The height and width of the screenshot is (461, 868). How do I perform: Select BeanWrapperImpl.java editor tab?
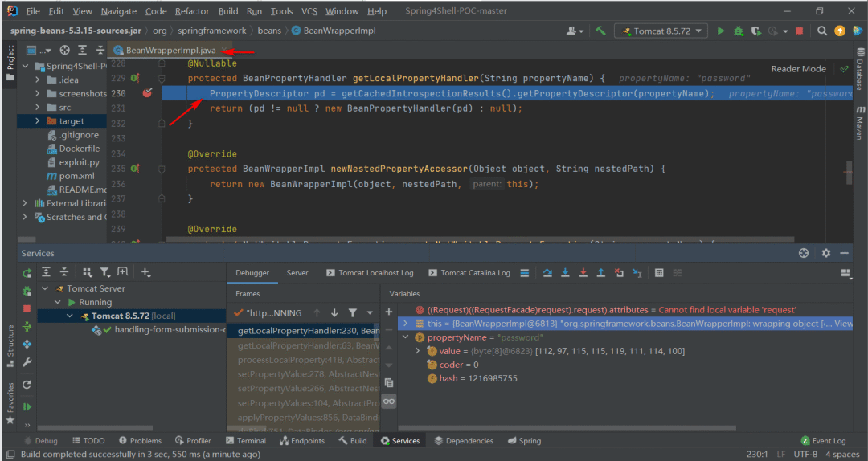(170, 51)
